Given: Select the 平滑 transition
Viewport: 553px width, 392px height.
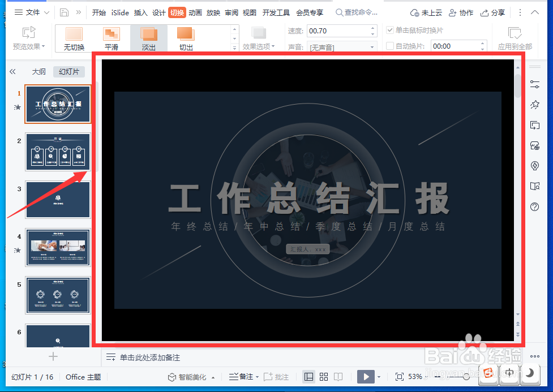Looking at the screenshot, I should [x=112, y=39].
